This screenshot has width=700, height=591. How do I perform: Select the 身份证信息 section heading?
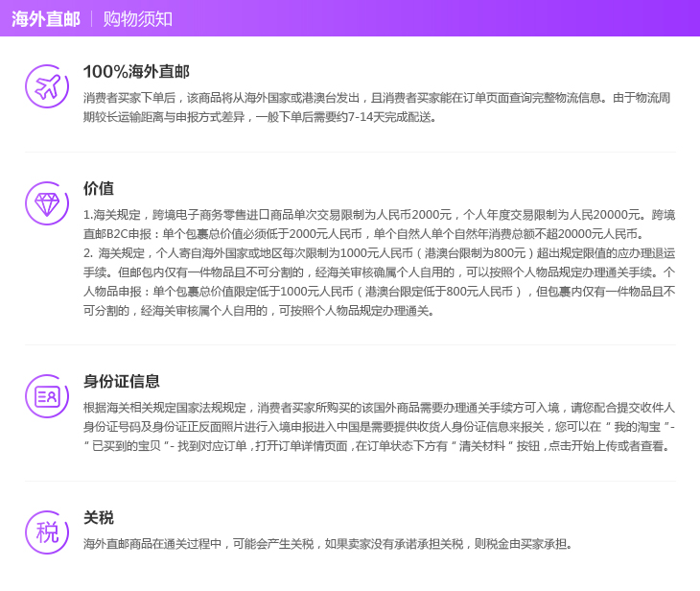(121, 382)
